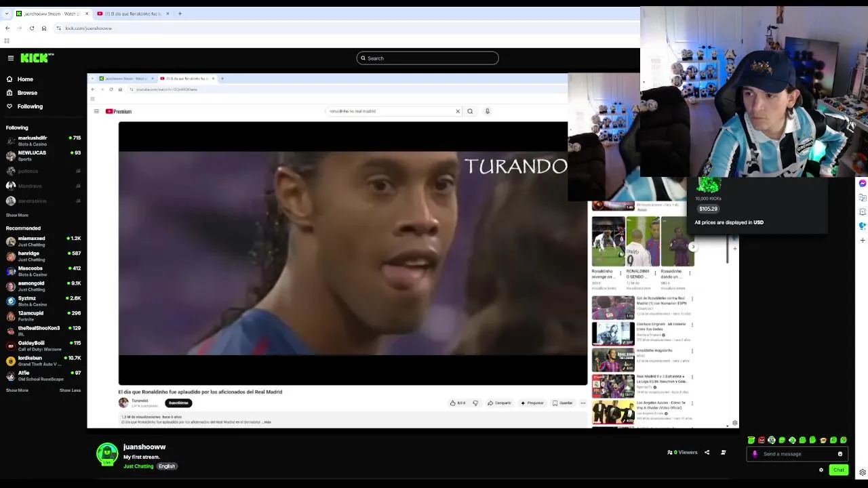
Task: Click the Preguntar button
Action: (532, 403)
